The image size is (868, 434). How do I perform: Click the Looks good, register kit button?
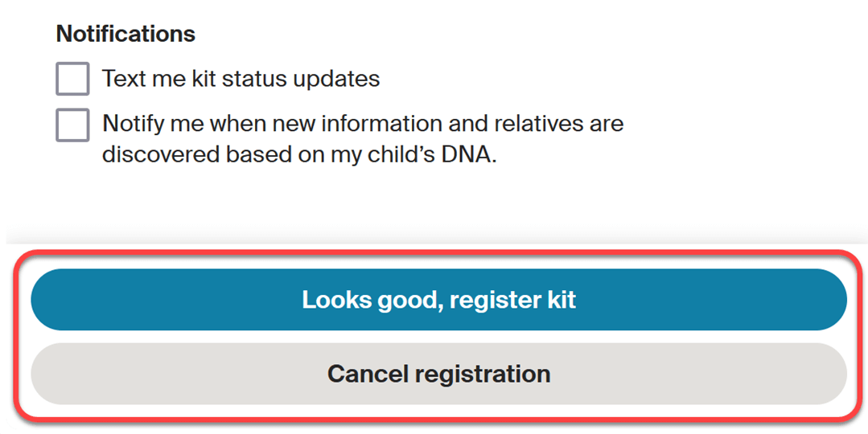pyautogui.click(x=439, y=300)
